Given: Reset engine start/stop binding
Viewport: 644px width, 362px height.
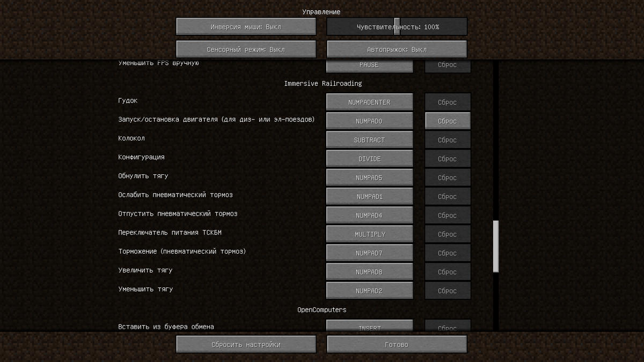Looking at the screenshot, I should click(448, 121).
